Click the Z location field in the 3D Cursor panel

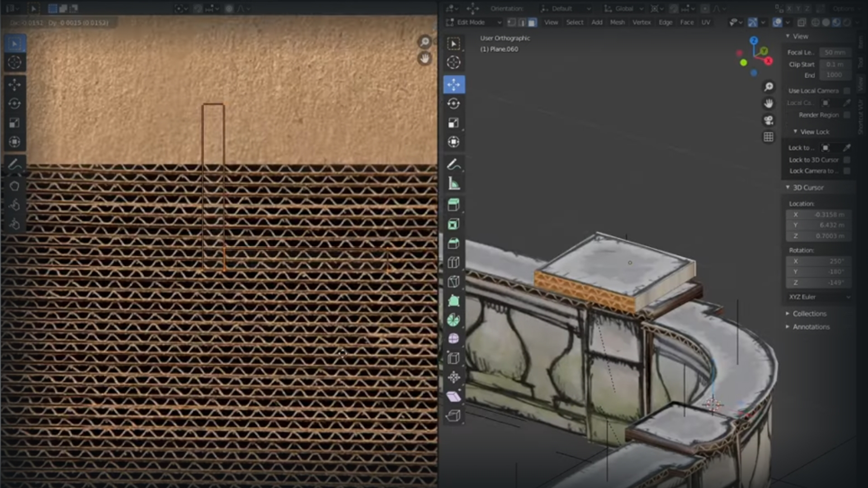click(819, 236)
